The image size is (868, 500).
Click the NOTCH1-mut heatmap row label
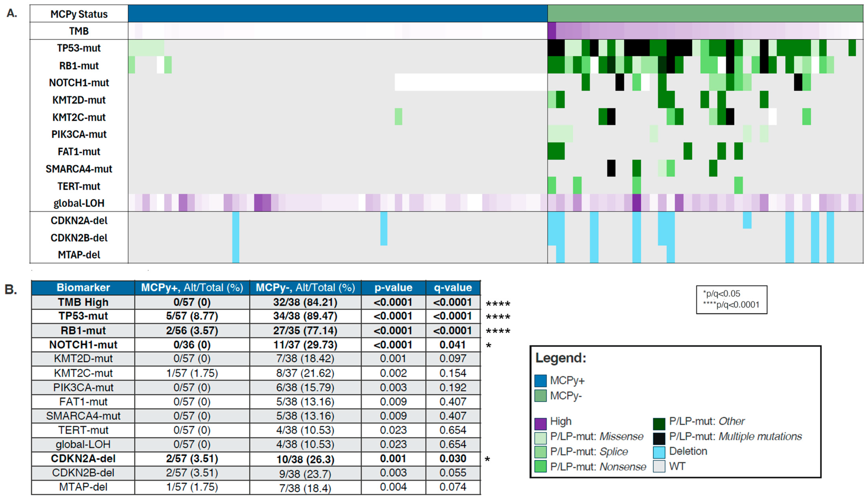pyautogui.click(x=79, y=83)
